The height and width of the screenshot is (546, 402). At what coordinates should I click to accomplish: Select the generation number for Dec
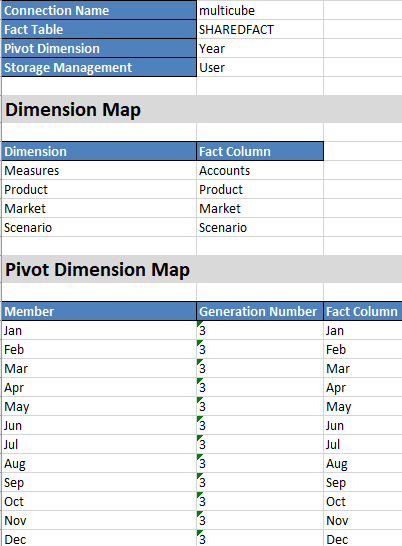click(x=260, y=538)
